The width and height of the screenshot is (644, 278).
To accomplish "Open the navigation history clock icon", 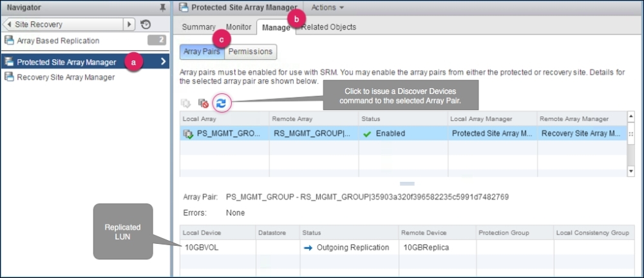I will [146, 24].
